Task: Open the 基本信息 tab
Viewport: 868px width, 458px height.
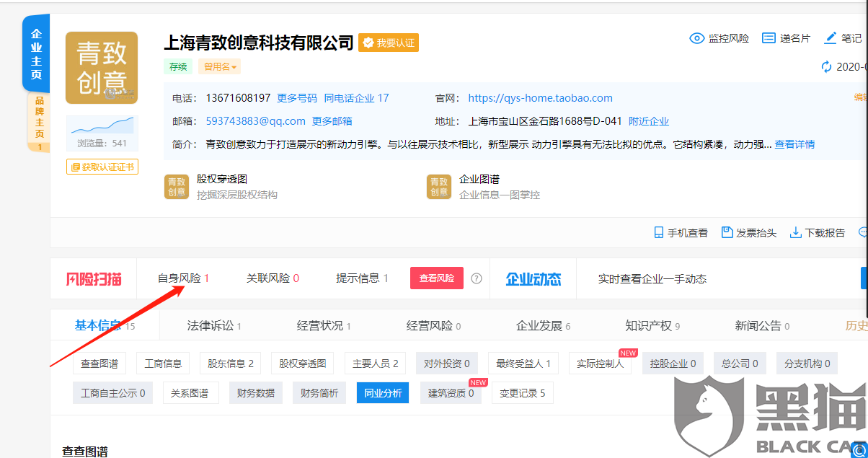Action: pyautogui.click(x=105, y=326)
